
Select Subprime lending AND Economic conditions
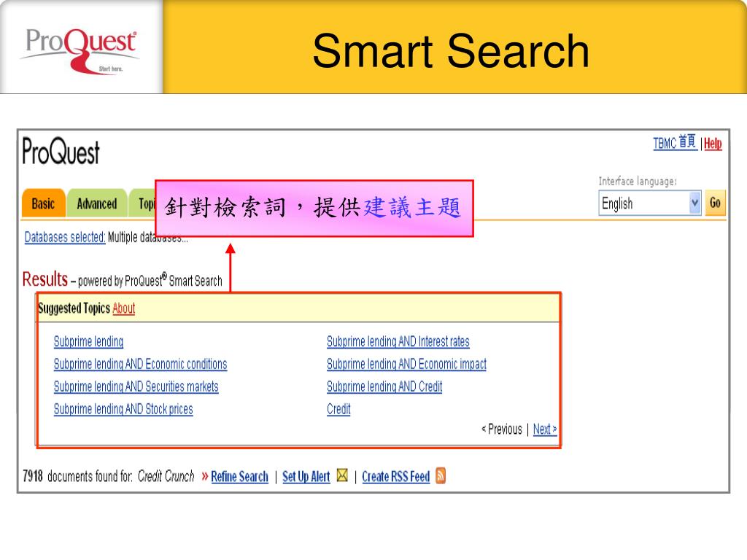(x=141, y=364)
